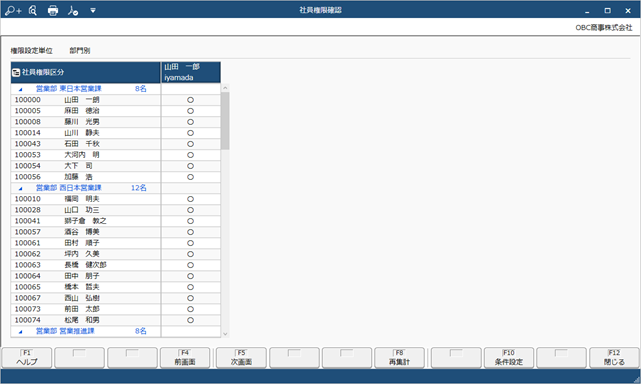Image resolution: width=641 pixels, height=384 pixels.
Task: Click the OBC商事株式会社 company name
Action: tap(604, 28)
